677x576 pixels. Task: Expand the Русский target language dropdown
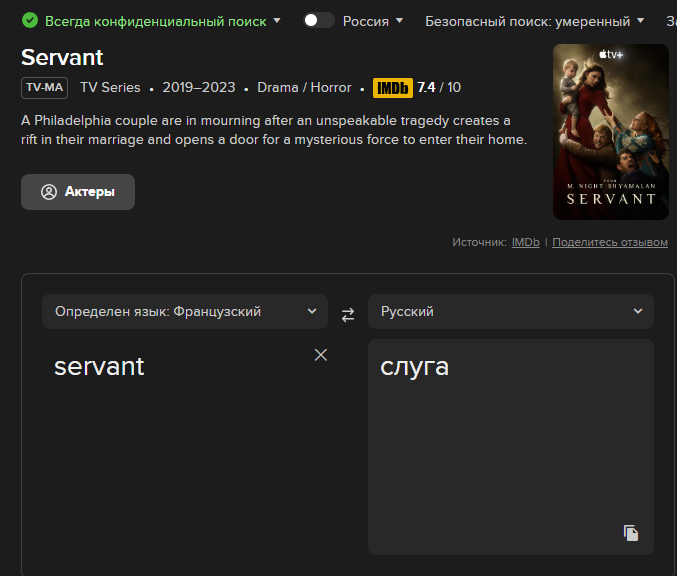510,311
